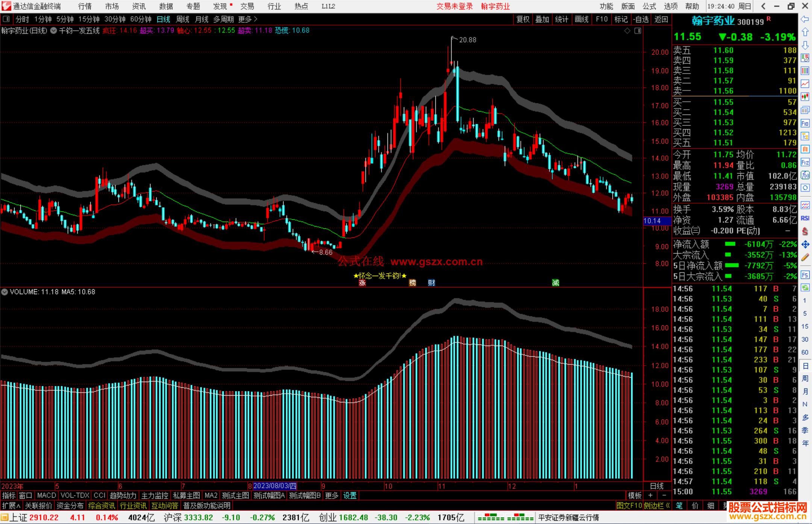Image resolution: width=812 pixels, height=524 pixels.
Task: Click the formula f(x) sidebar icon
Action: (805, 175)
